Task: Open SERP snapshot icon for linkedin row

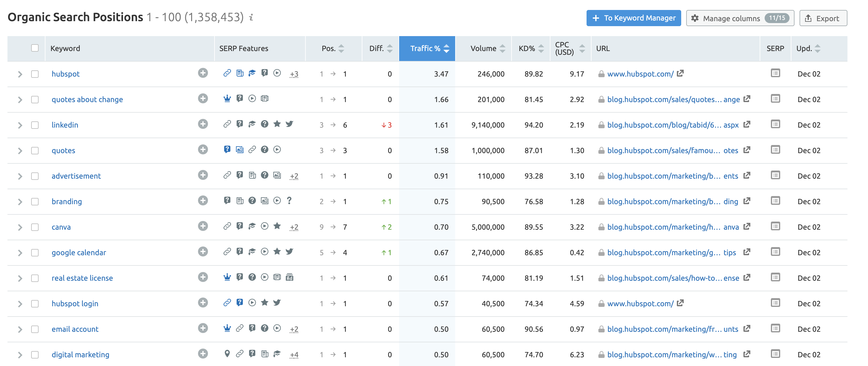Action: coord(775,124)
